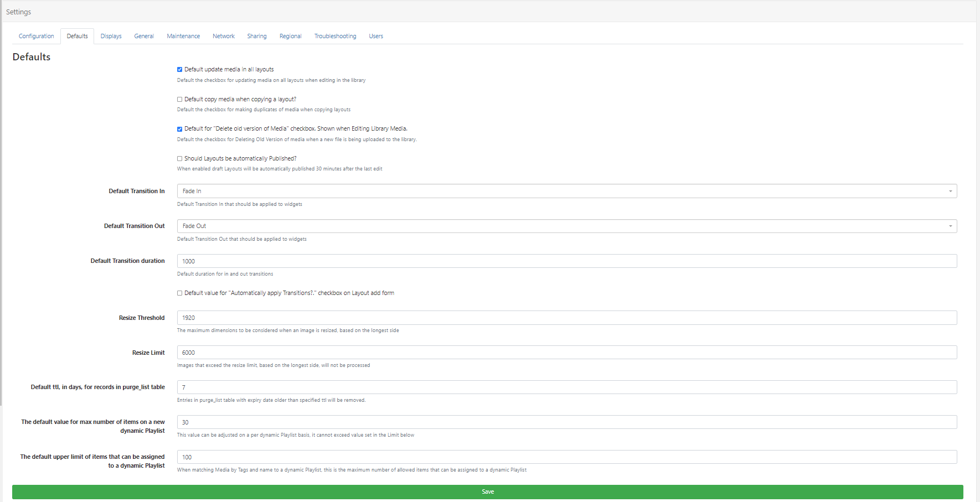The image size is (980, 502).
Task: Open the Displays tab
Action: click(111, 36)
